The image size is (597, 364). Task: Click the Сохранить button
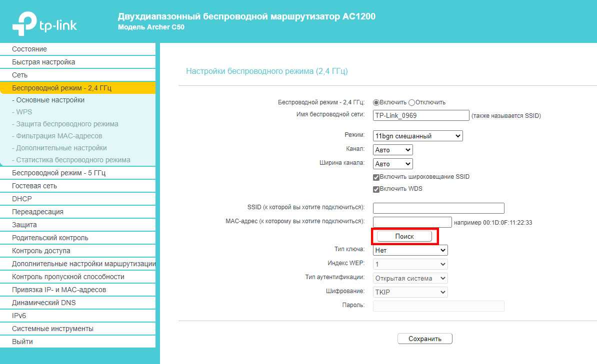click(x=424, y=339)
